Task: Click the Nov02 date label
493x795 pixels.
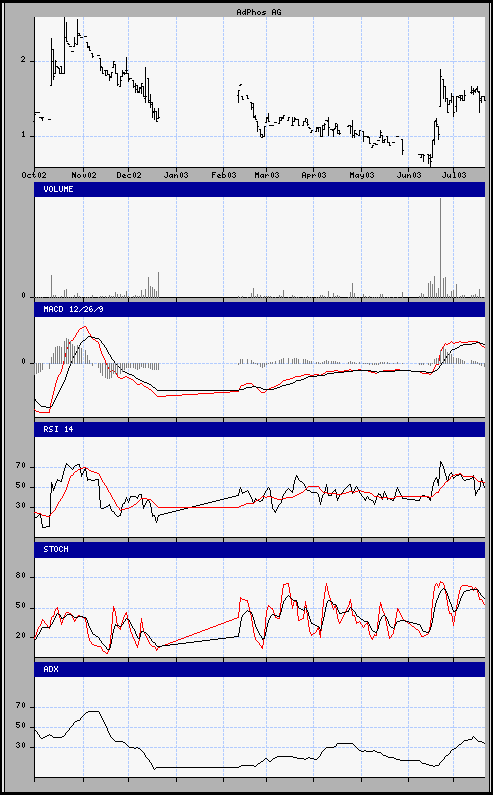Action: [x=84, y=175]
